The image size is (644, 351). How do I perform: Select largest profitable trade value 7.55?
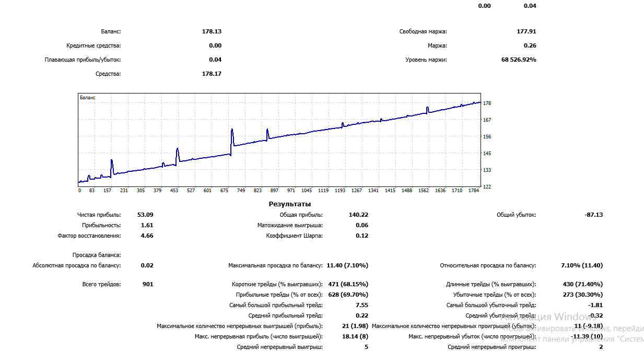point(362,305)
